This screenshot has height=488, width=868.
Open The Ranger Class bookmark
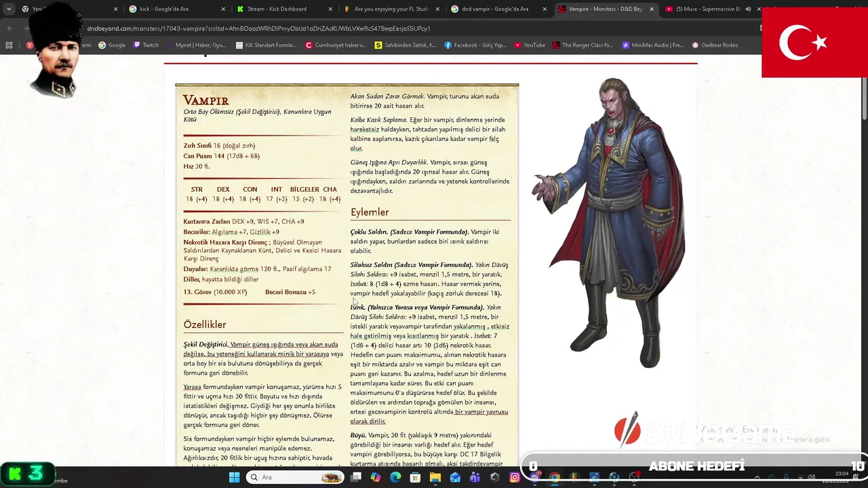pyautogui.click(x=583, y=45)
